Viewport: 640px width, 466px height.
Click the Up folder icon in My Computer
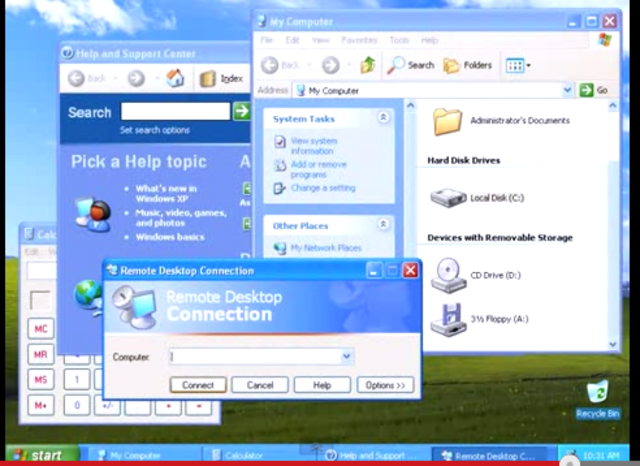(368, 65)
